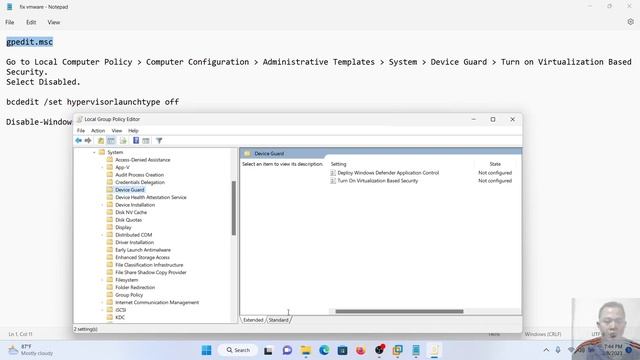Image resolution: width=640 pixels, height=360 pixels.
Task: Expand the iSCSI tree node
Action: 102,310
